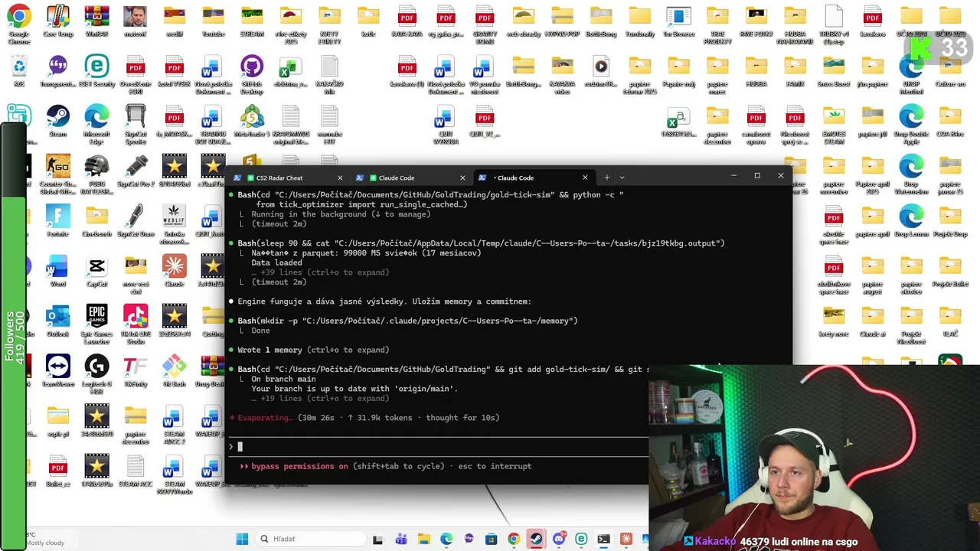Close the active Claude Code tab

(x=585, y=178)
